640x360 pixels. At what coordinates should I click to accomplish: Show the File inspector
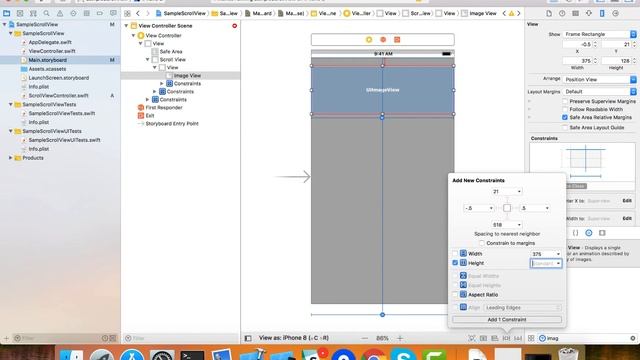pyautogui.click(x=549, y=13)
